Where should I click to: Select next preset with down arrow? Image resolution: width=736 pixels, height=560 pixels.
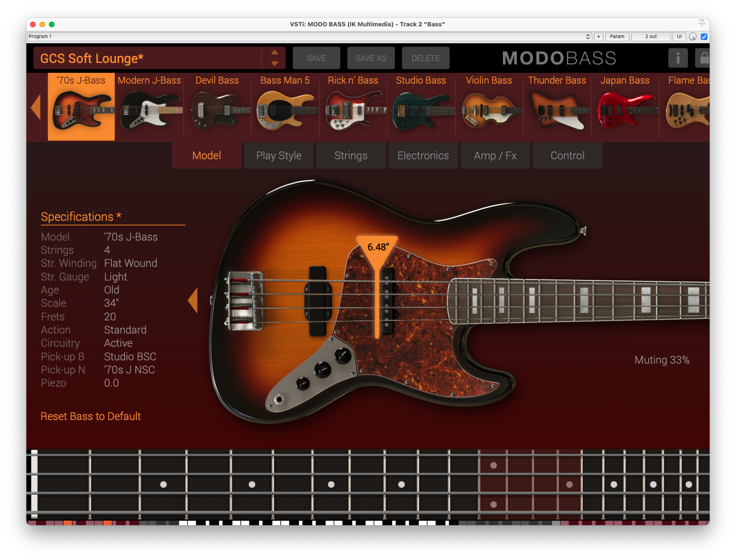[275, 64]
